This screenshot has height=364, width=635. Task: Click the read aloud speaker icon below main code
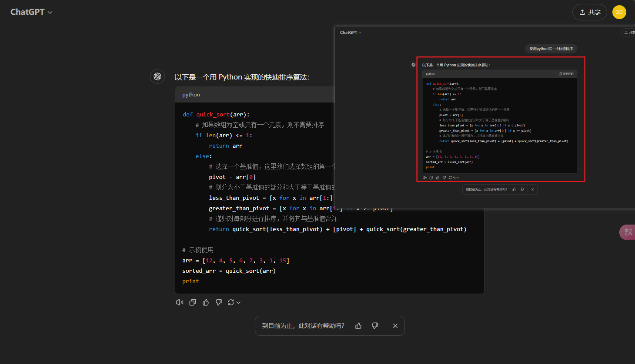[180, 302]
